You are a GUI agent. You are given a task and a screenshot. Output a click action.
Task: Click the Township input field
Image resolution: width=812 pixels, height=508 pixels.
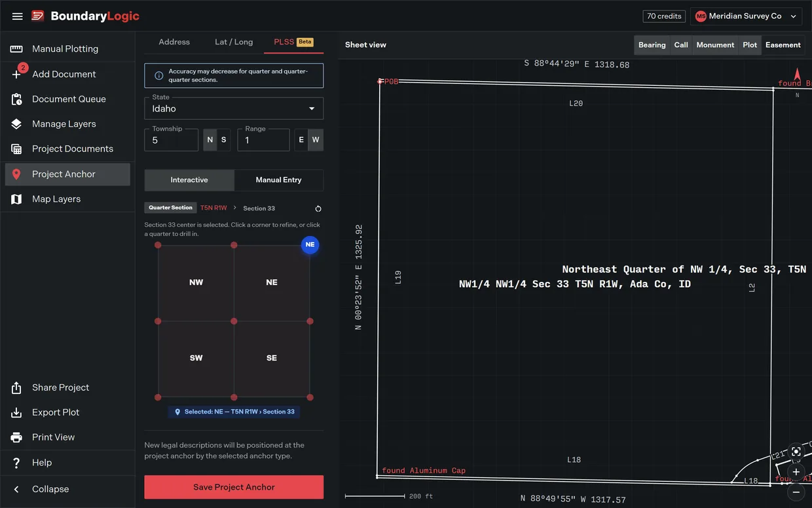[x=172, y=140]
